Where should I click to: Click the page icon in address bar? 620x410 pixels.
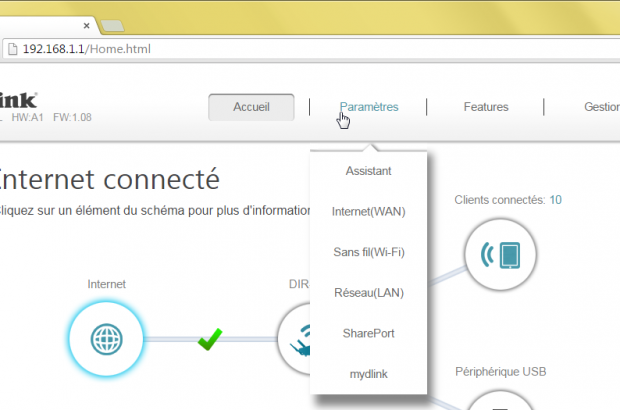point(11,48)
